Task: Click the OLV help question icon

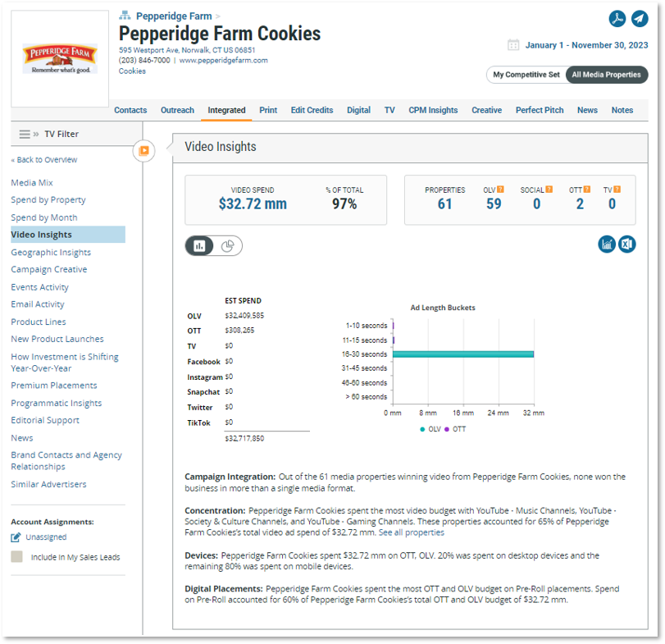Action: (x=500, y=190)
